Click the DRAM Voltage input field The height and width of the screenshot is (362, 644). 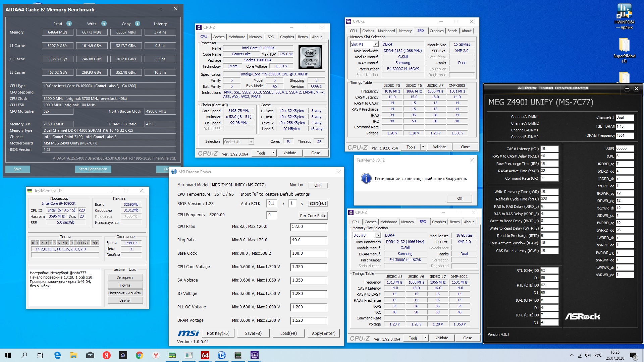(x=309, y=320)
